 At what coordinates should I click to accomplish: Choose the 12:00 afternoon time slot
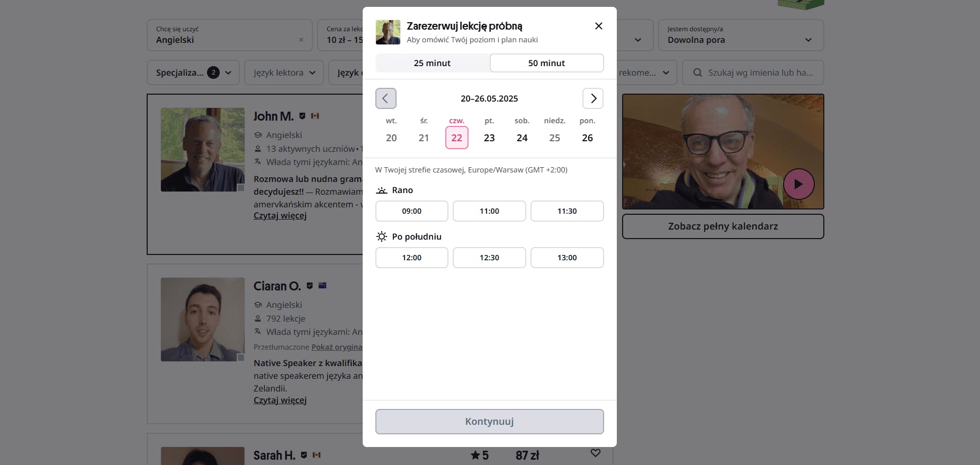click(412, 258)
